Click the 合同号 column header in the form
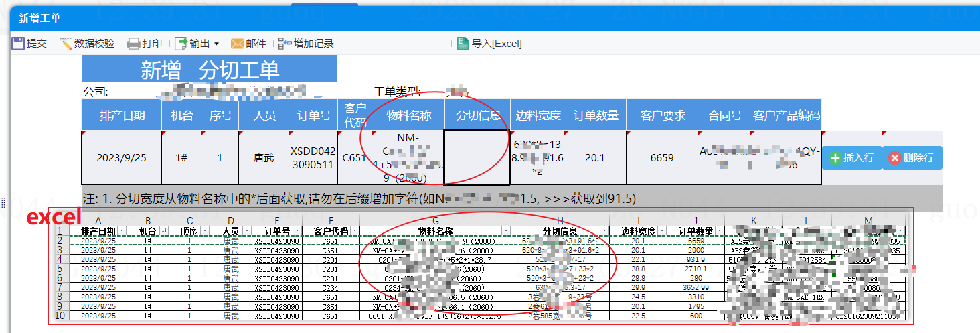Screen dimensions: 980x333 tap(724, 115)
